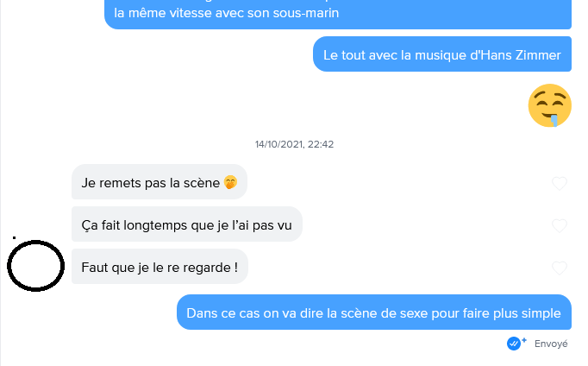Click the large drooling face emoji
Viewport: 588px width, 366px height.
coord(549,106)
